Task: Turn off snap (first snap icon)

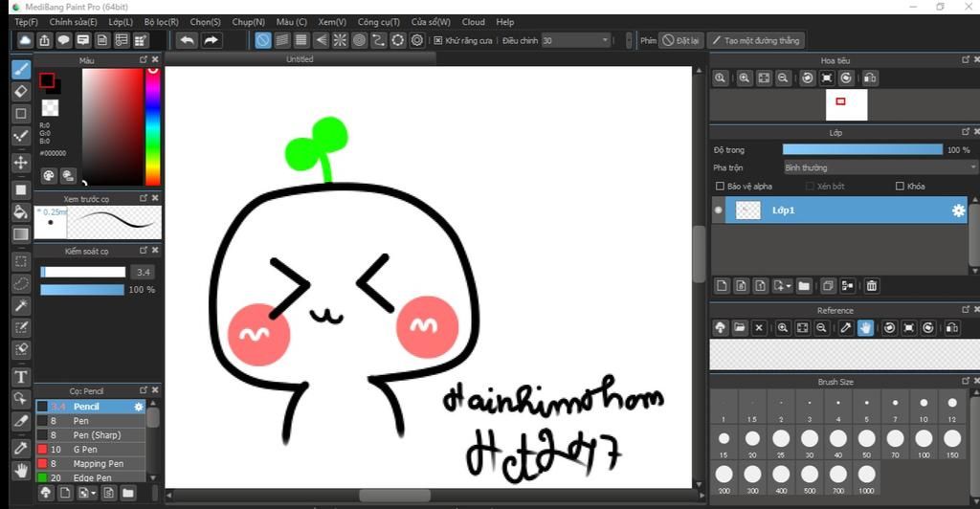Action: [263, 40]
